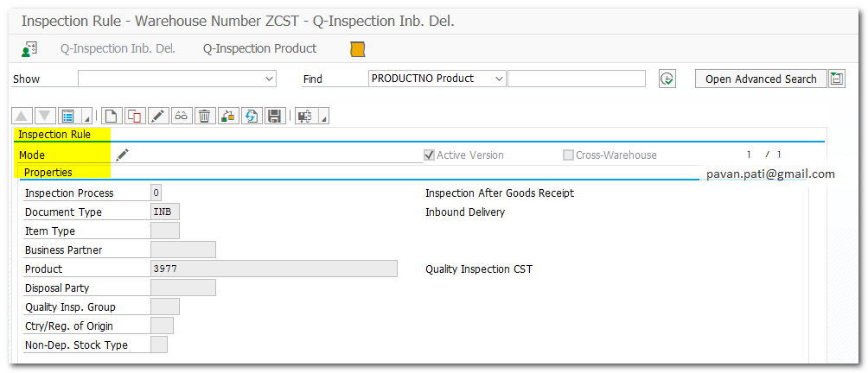The image size is (868, 373).
Task: Open the Q-Inspection Product menu item
Action: tap(259, 49)
